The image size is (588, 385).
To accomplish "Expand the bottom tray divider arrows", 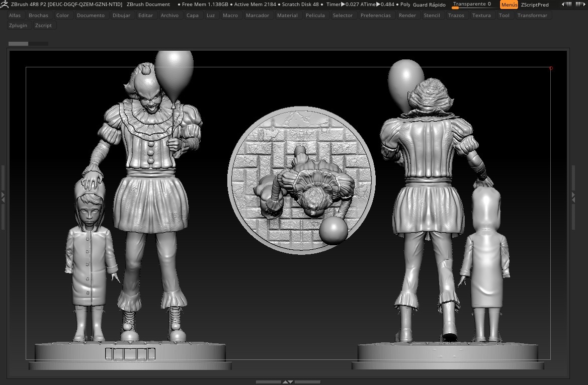I will (288, 382).
